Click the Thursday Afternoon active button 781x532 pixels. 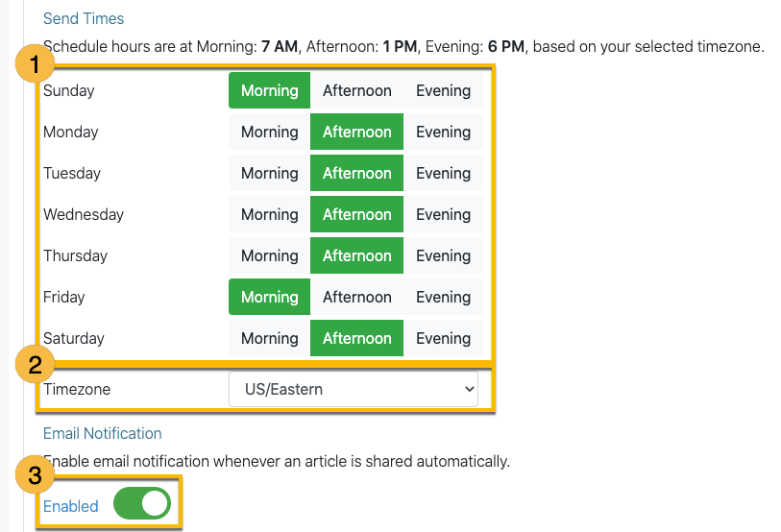(356, 256)
